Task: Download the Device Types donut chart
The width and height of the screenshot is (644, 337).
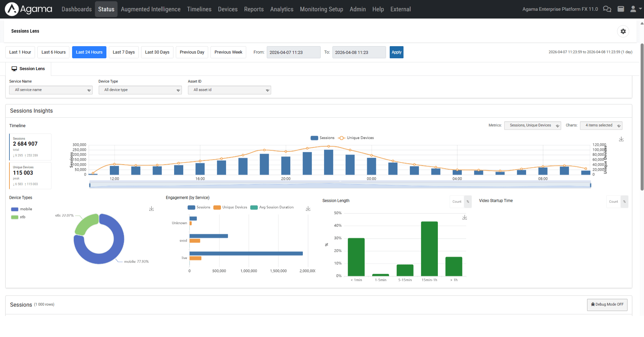Action: point(152,209)
